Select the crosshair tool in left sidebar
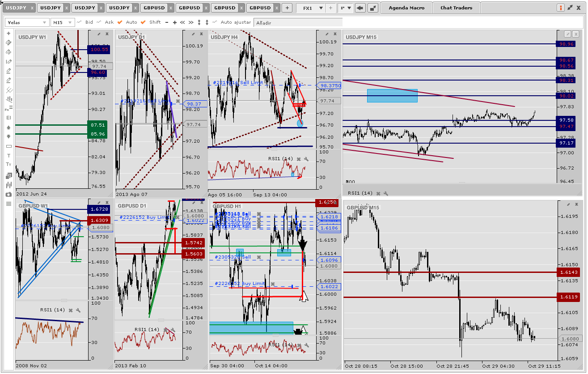The height and width of the screenshot is (374, 588). (8, 34)
